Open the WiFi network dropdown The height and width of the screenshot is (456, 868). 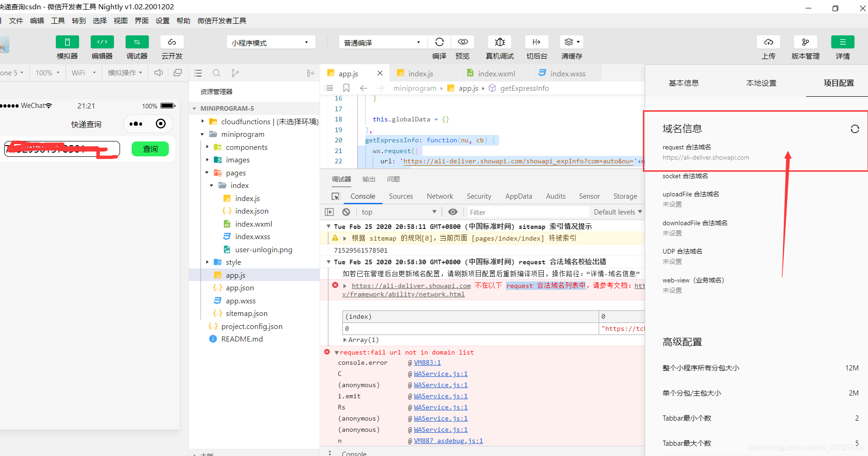[x=84, y=73]
